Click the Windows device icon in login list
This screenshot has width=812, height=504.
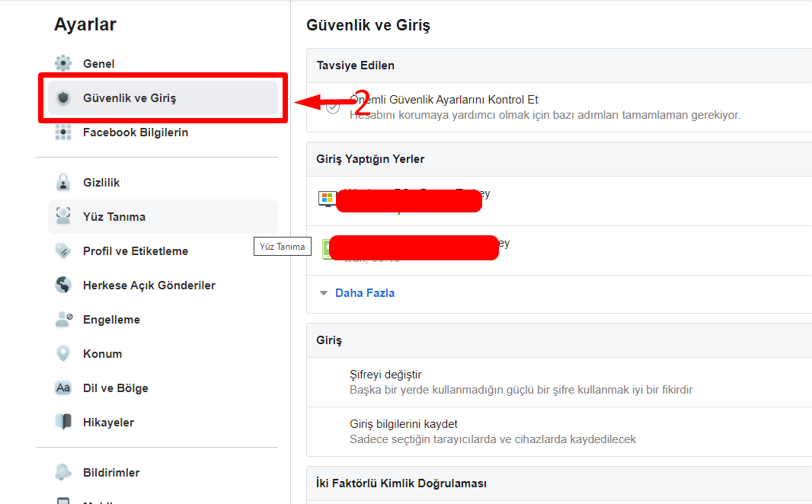click(327, 199)
